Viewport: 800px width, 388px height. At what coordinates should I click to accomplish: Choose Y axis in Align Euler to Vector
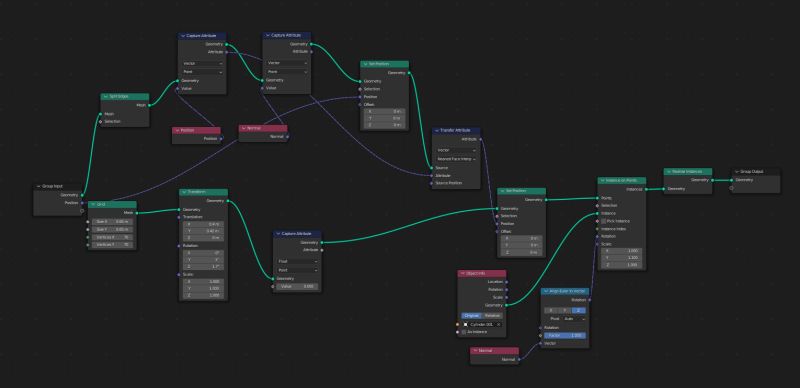coord(564,310)
